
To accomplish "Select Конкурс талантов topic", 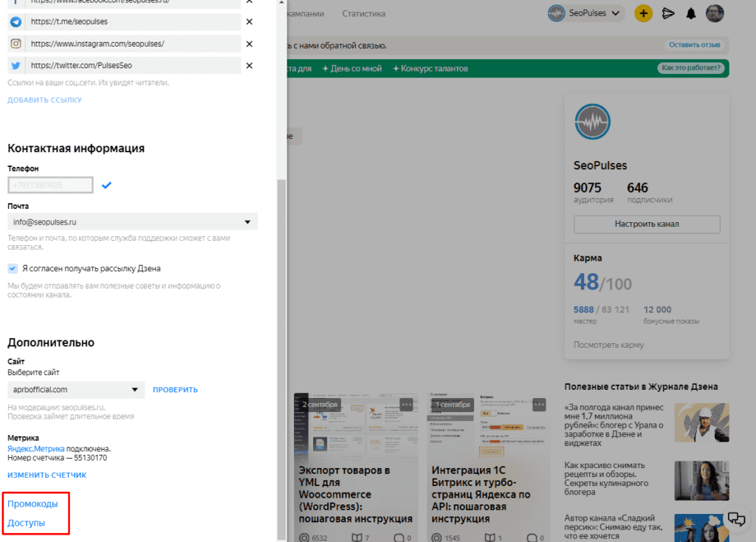I will [430, 69].
